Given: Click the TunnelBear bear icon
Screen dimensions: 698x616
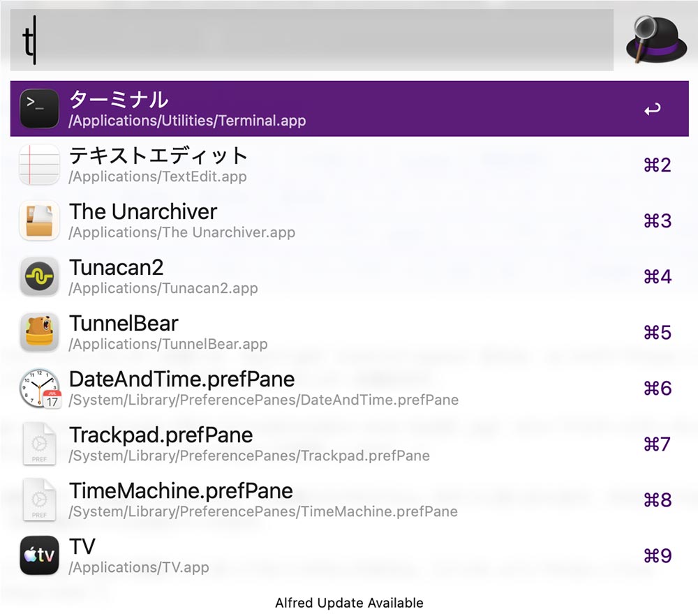Looking at the screenshot, I should pyautogui.click(x=39, y=332).
